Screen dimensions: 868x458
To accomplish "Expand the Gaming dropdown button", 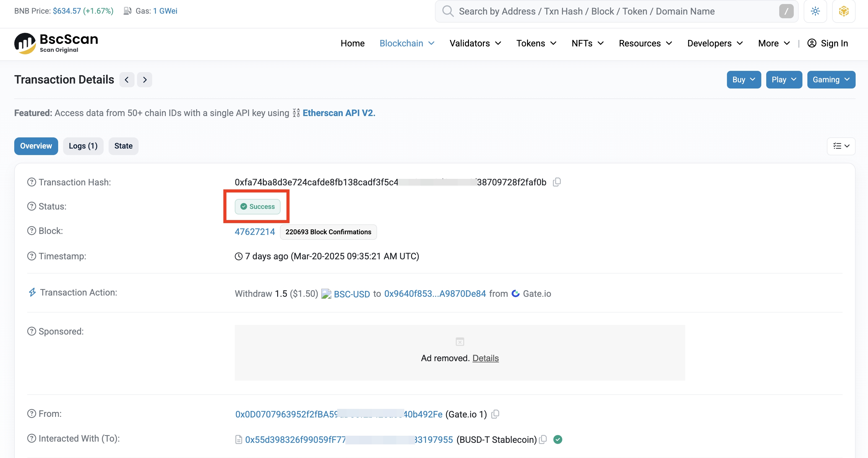I will pyautogui.click(x=831, y=80).
